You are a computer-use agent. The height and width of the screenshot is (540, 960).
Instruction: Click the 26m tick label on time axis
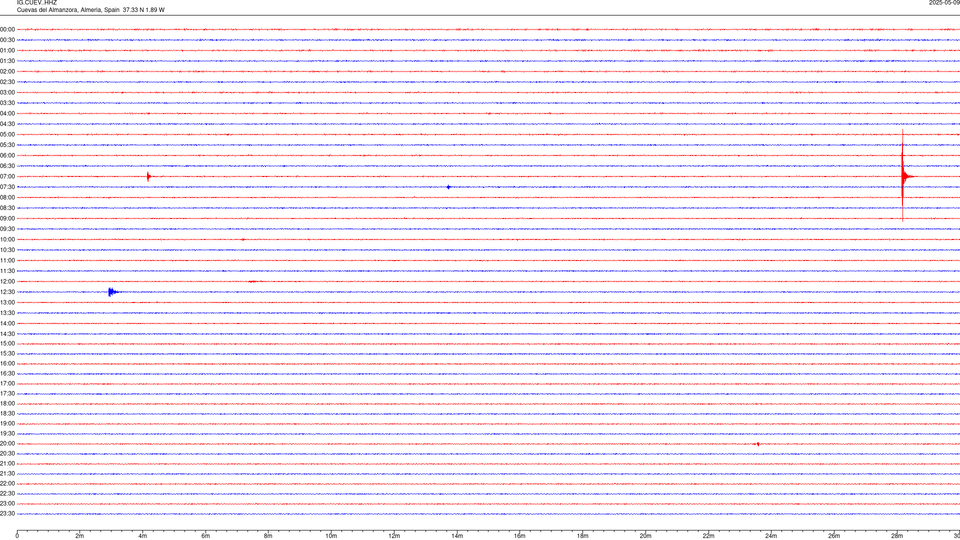pos(834,536)
